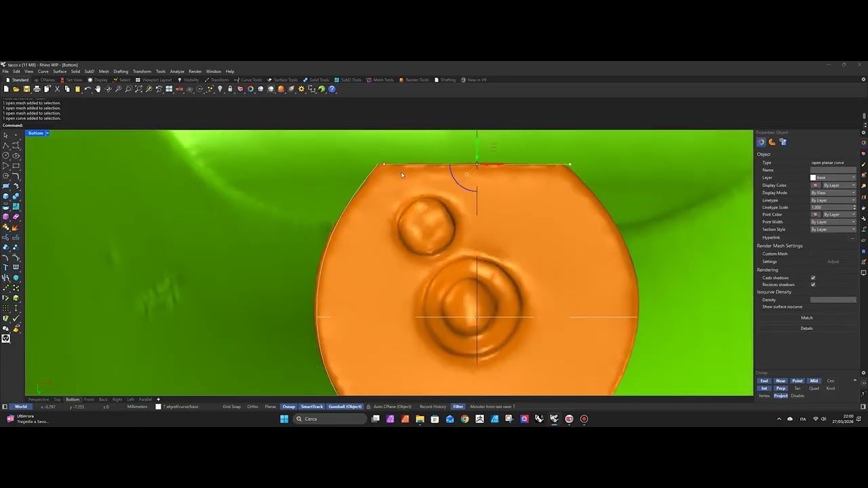Open the color wheel Object Properties icon

pyautogui.click(x=250, y=89)
